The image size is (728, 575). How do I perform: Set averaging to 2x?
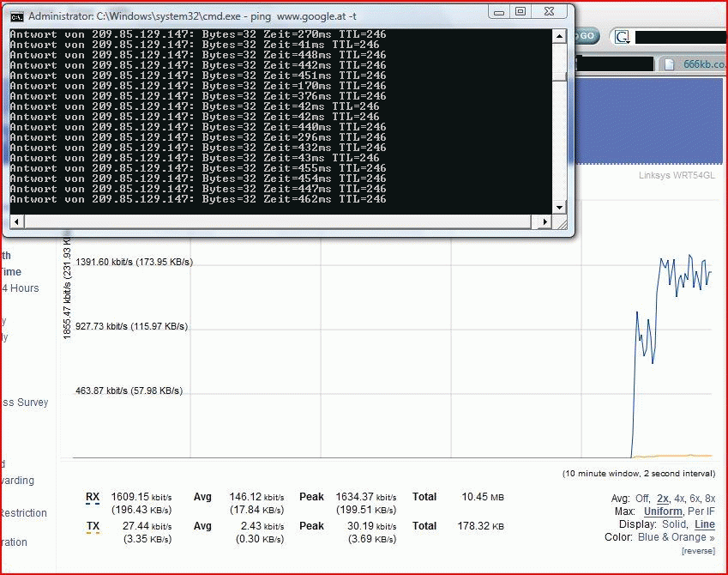(x=663, y=499)
